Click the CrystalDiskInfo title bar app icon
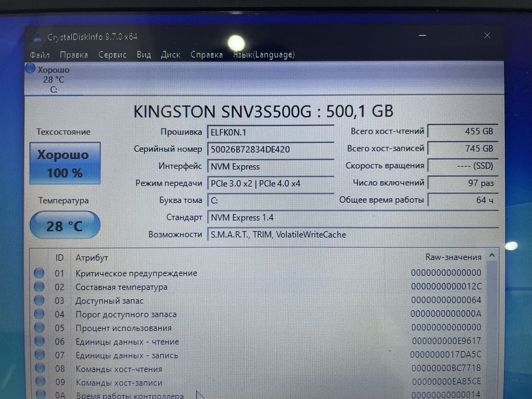The width and height of the screenshot is (532, 399). coord(37,38)
